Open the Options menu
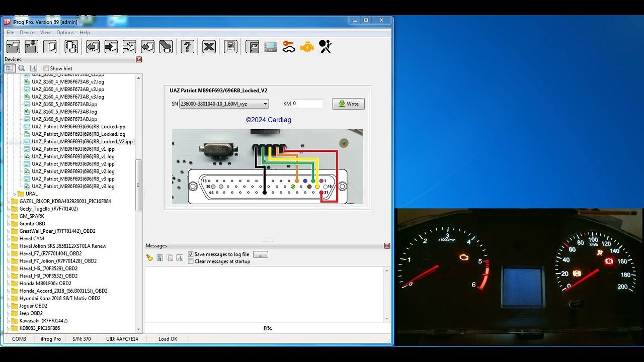The width and height of the screenshot is (644, 362). pyautogui.click(x=65, y=33)
